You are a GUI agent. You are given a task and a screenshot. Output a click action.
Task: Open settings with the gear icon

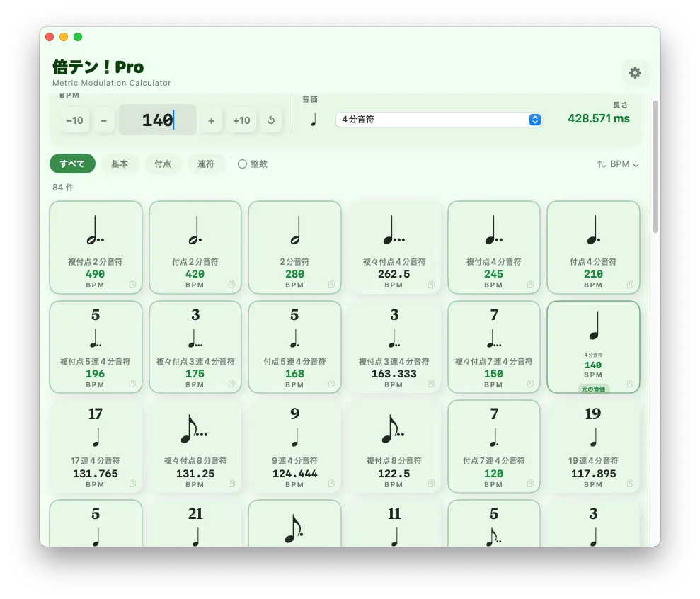click(635, 73)
